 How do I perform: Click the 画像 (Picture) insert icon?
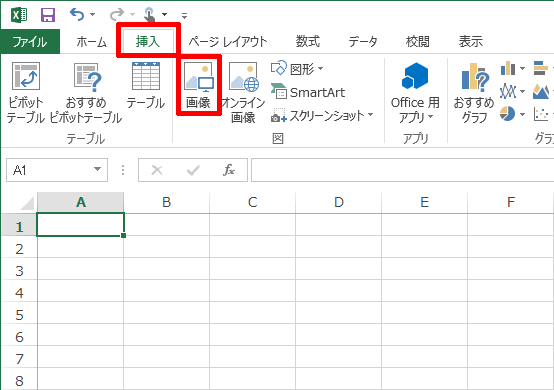coord(199,85)
